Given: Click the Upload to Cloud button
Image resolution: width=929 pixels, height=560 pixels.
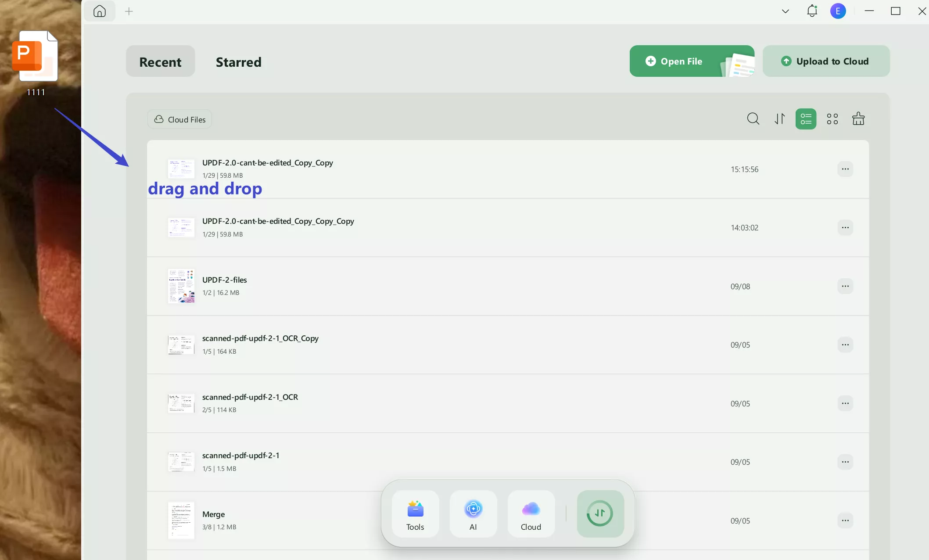Looking at the screenshot, I should pos(826,61).
